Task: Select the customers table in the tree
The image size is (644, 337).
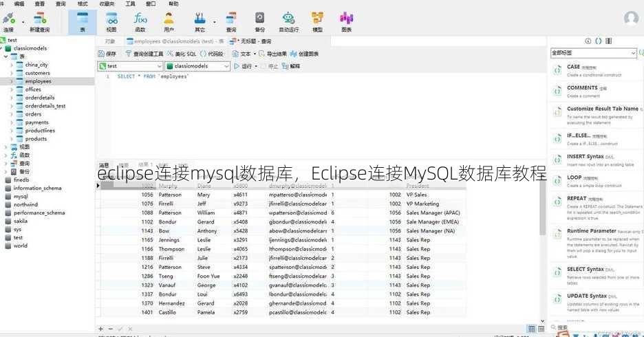Action: [37, 73]
